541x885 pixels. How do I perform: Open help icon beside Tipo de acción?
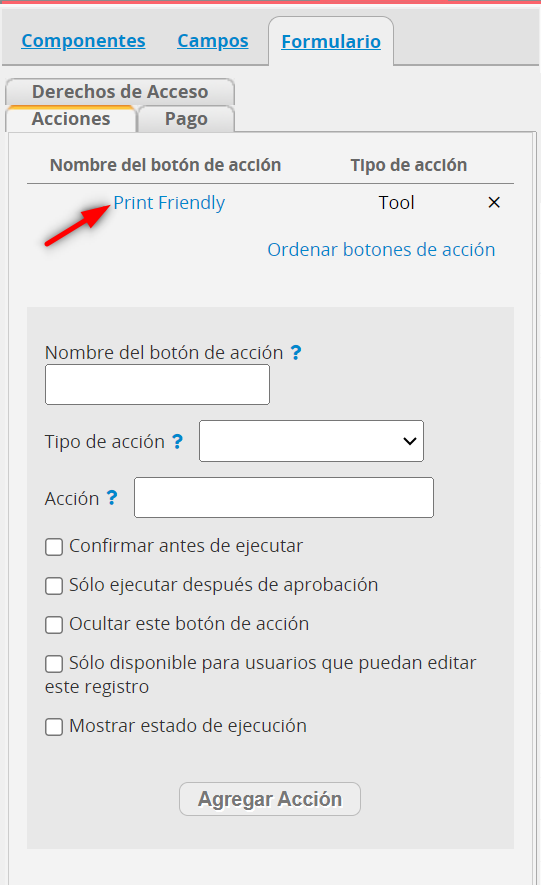coord(177,441)
